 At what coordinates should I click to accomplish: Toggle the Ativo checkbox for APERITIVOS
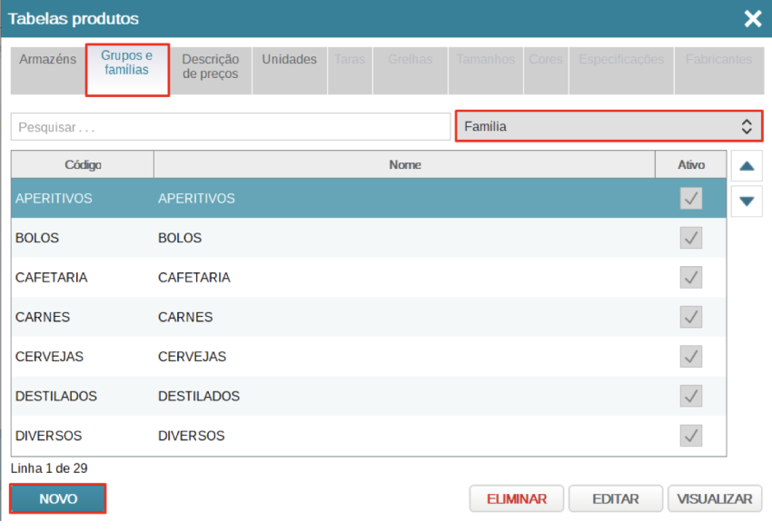coord(691,199)
